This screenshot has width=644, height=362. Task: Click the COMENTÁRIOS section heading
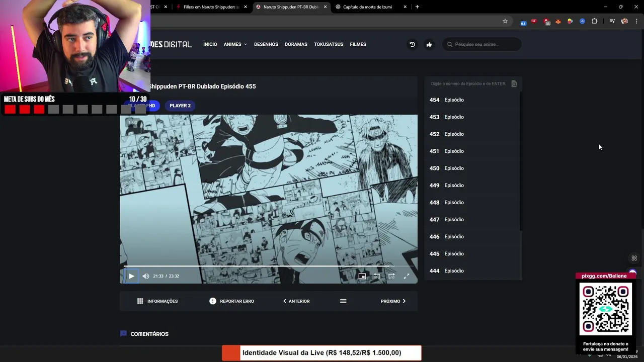(x=149, y=334)
